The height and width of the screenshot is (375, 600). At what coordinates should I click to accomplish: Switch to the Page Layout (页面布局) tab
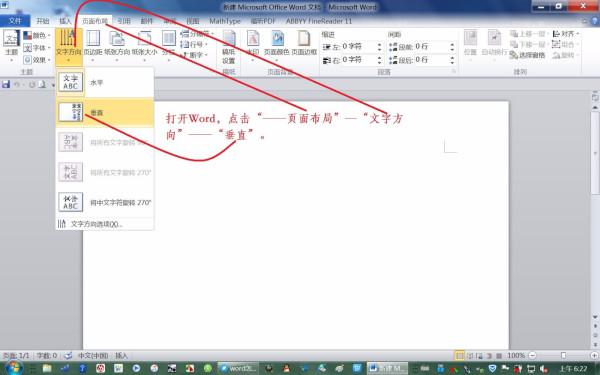tap(95, 21)
